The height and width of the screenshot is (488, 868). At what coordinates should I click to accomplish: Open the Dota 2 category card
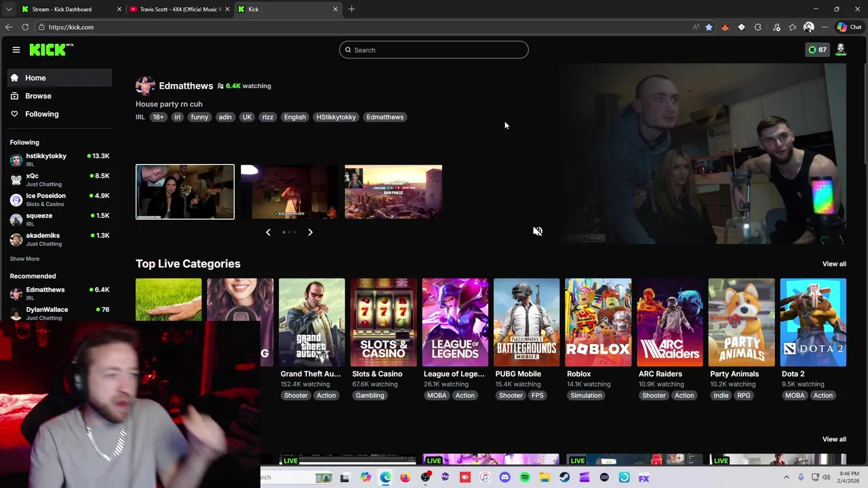tap(813, 323)
